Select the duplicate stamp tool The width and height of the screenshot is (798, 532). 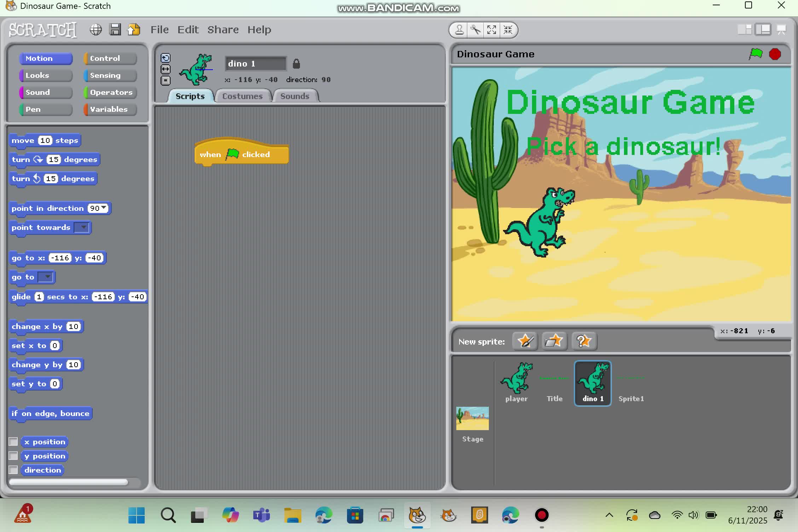pos(459,30)
